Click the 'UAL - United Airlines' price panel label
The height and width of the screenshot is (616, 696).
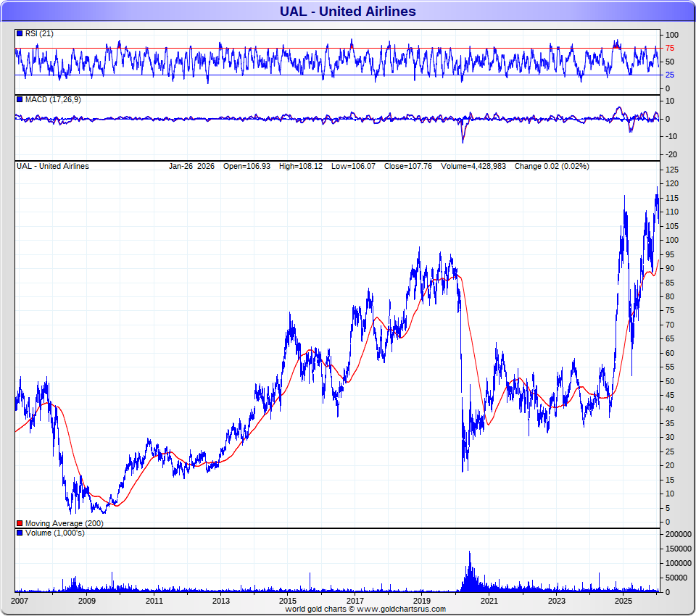pos(53,166)
